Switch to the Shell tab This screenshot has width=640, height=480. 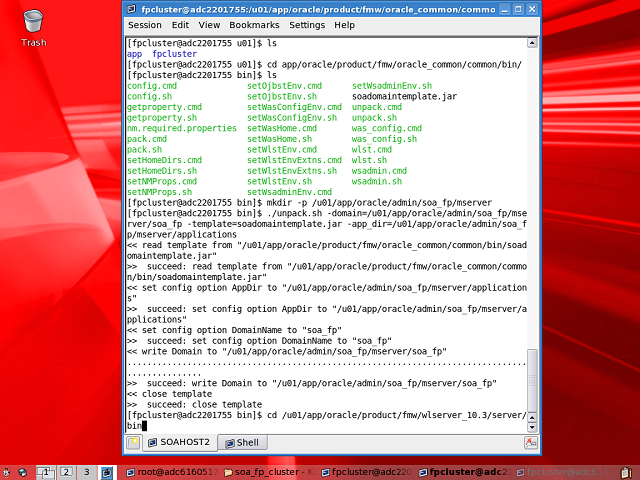coord(242,443)
